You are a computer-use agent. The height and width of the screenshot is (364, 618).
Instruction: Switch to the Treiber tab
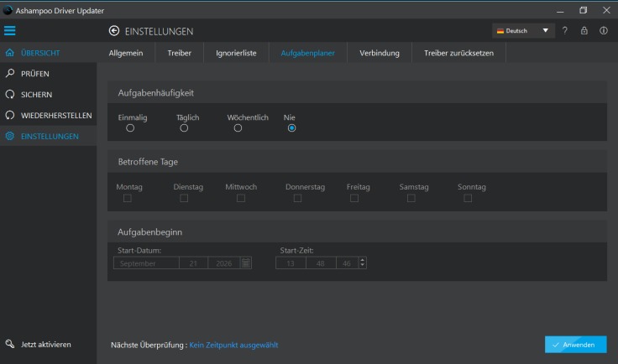click(180, 53)
